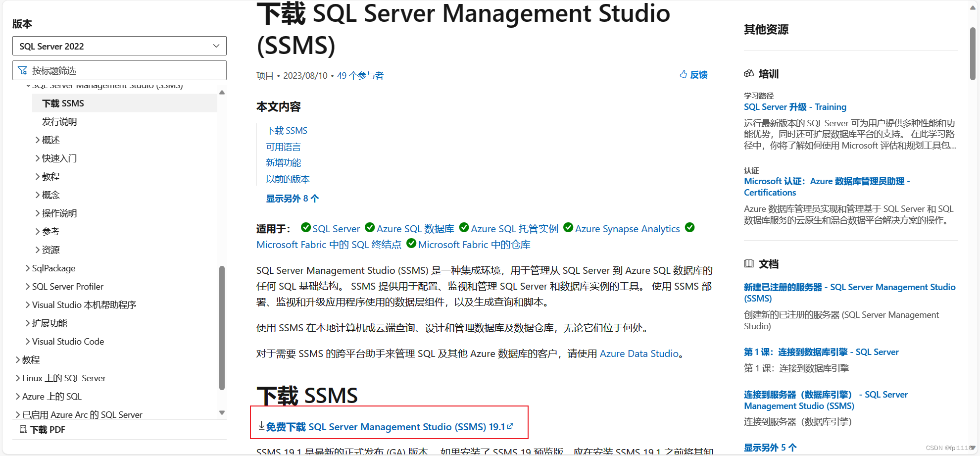Click 显示另外 5 个 in resources
Screen dimensions: 980x456
[x=770, y=448]
